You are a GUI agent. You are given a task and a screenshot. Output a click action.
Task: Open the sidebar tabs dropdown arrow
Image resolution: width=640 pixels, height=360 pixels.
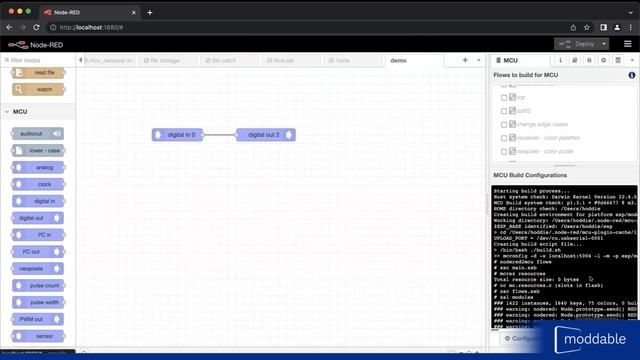632,60
